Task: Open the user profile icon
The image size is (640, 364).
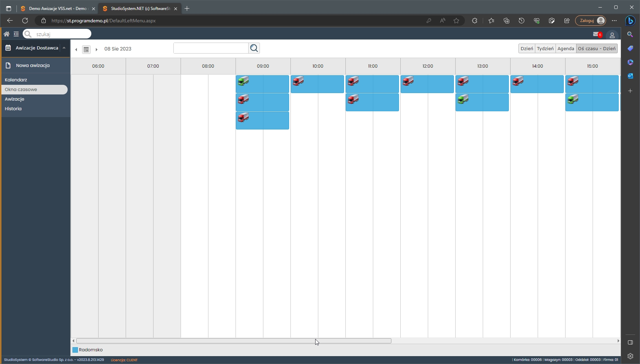Action: (x=612, y=35)
